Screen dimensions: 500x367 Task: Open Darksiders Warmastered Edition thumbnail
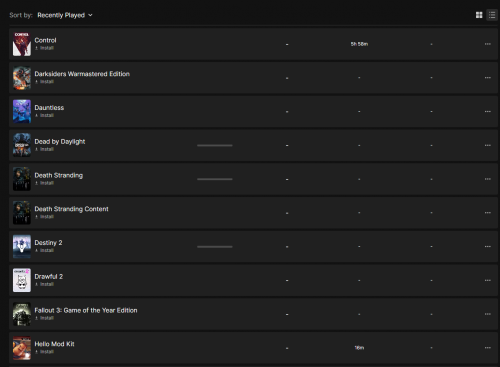point(22,78)
